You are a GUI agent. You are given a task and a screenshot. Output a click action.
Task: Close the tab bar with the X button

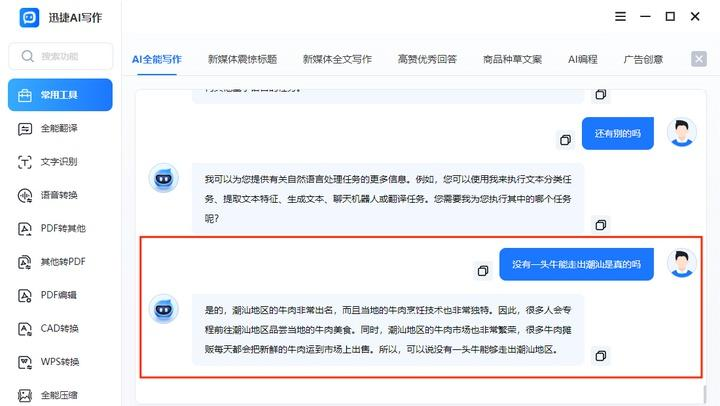pos(699,59)
